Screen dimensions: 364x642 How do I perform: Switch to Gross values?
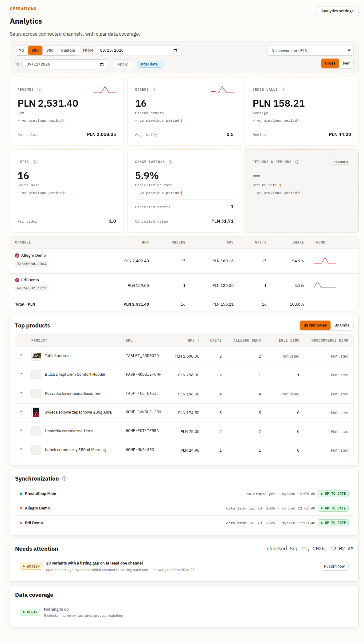point(330,63)
